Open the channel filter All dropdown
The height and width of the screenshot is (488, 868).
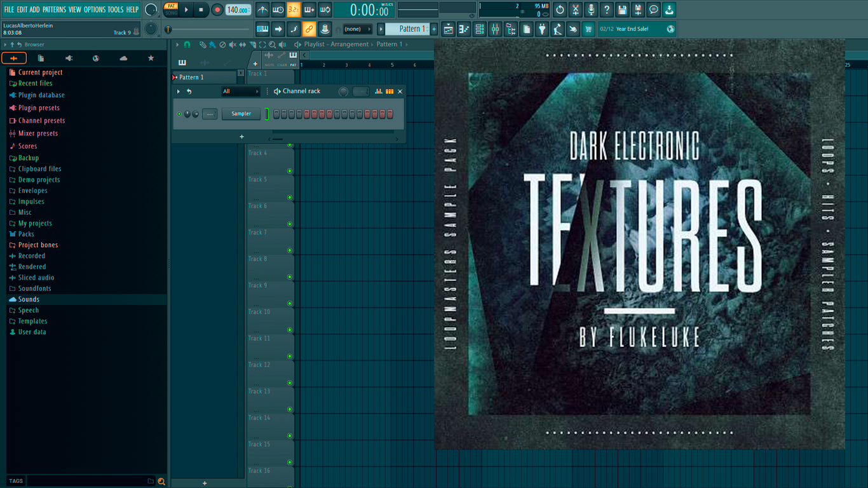(240, 91)
